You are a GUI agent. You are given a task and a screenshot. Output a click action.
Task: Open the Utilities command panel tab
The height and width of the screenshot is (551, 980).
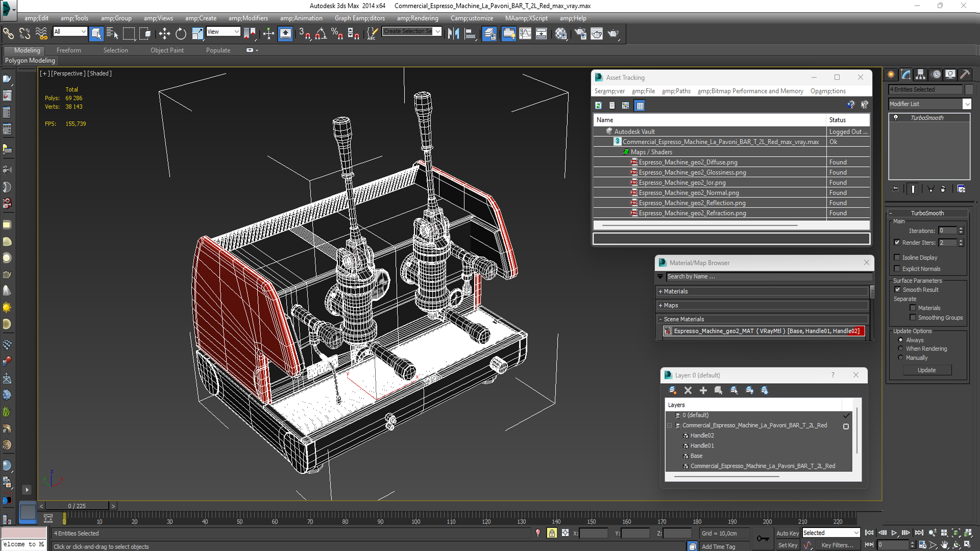(965, 74)
